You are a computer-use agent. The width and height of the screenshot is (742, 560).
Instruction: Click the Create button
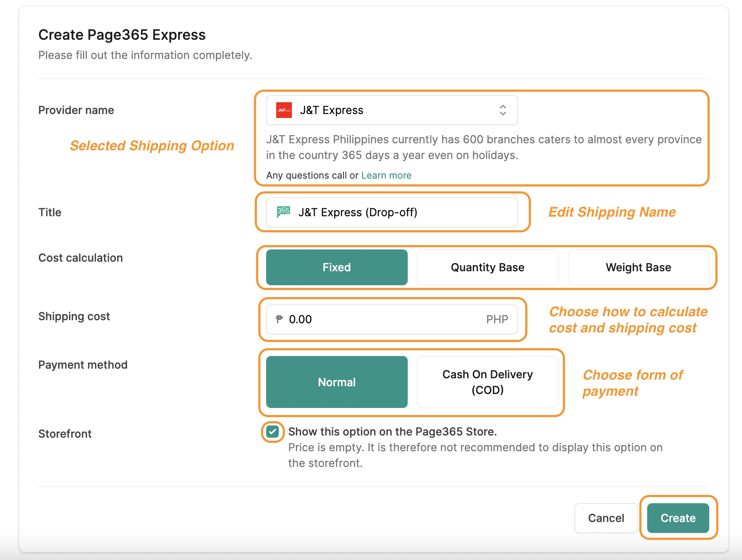click(678, 518)
